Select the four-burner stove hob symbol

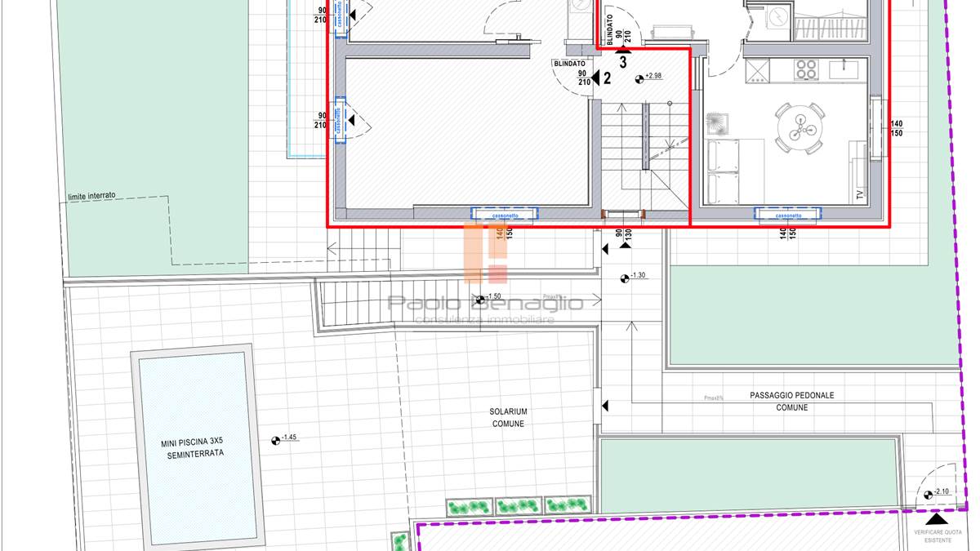coord(807,69)
